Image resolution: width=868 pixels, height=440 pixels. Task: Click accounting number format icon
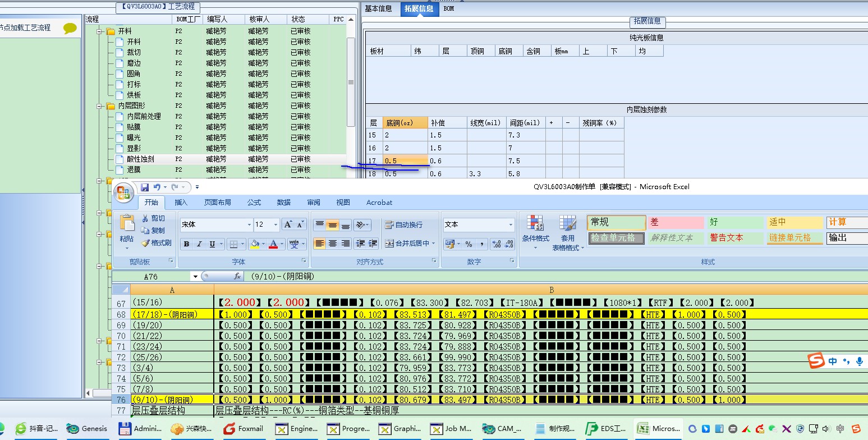[449, 244]
